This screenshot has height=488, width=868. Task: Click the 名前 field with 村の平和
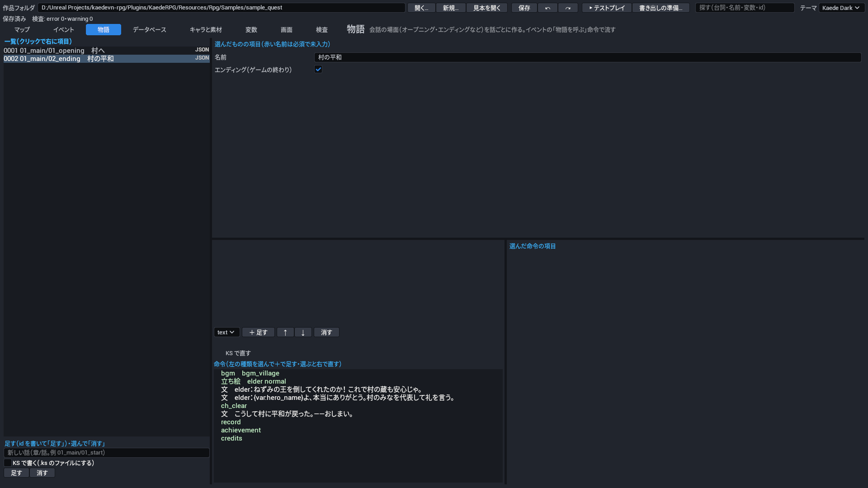(588, 57)
